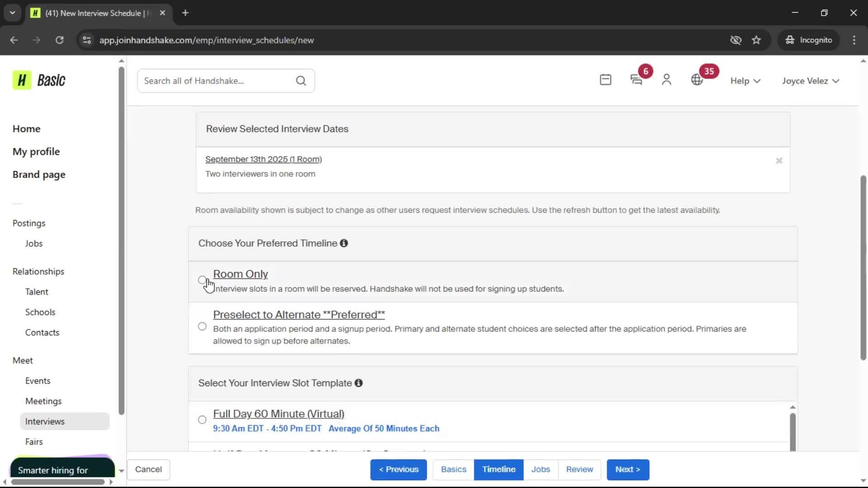Click Full Day 60 Minute (Virtual) link
Screen dimensions: 868x488
click(278, 414)
